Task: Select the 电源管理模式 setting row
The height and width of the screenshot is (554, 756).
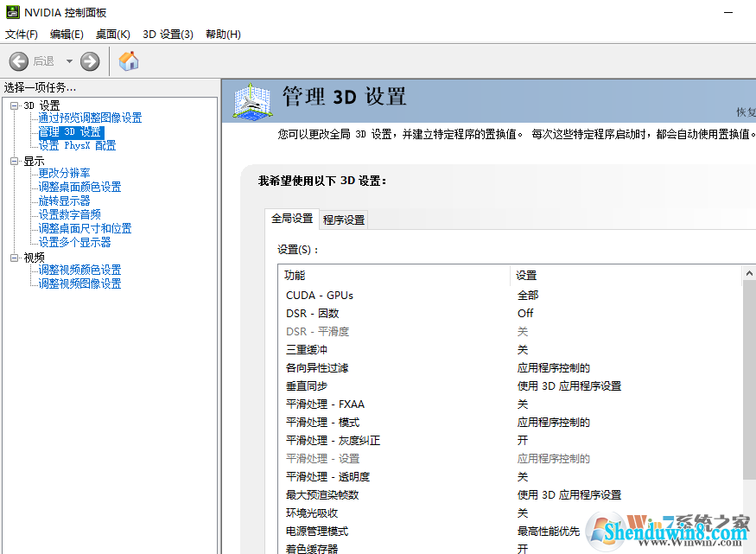Action: click(510, 532)
